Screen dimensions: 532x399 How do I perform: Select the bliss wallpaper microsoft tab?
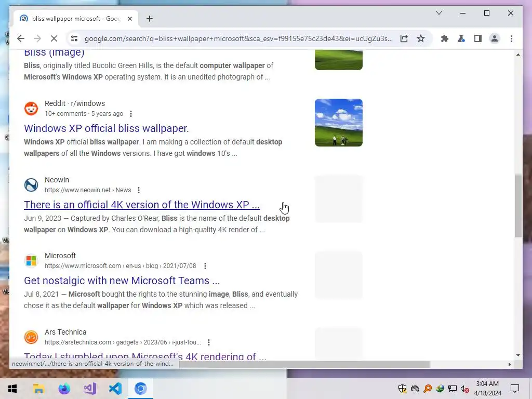click(76, 19)
